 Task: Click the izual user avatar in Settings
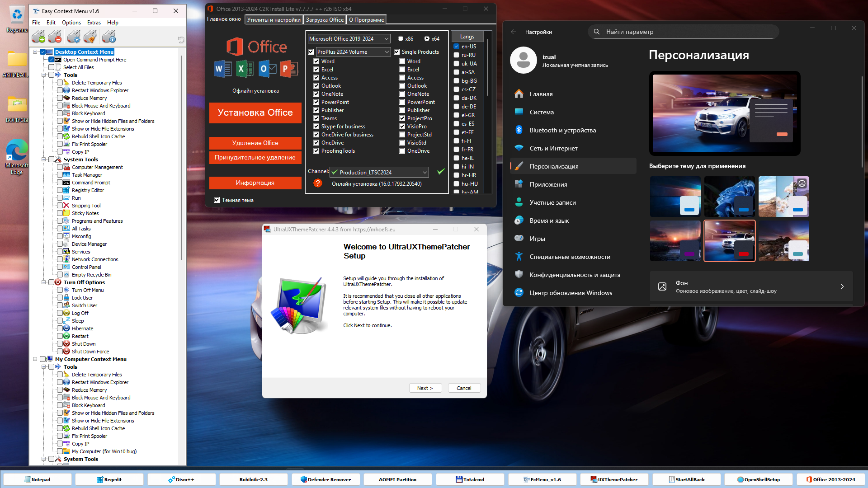(524, 60)
